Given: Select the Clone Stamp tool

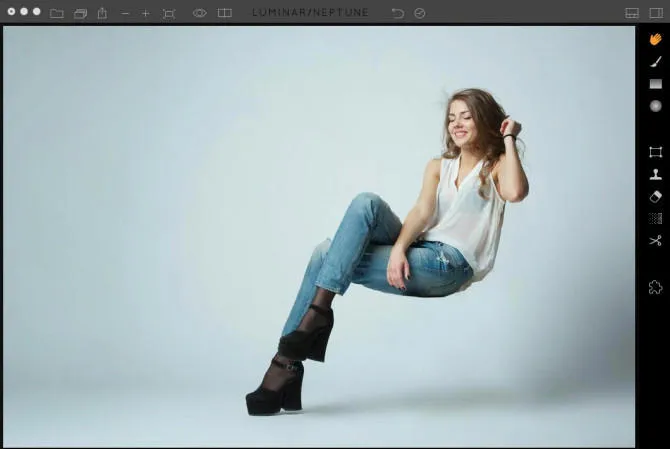Looking at the screenshot, I should click(655, 174).
